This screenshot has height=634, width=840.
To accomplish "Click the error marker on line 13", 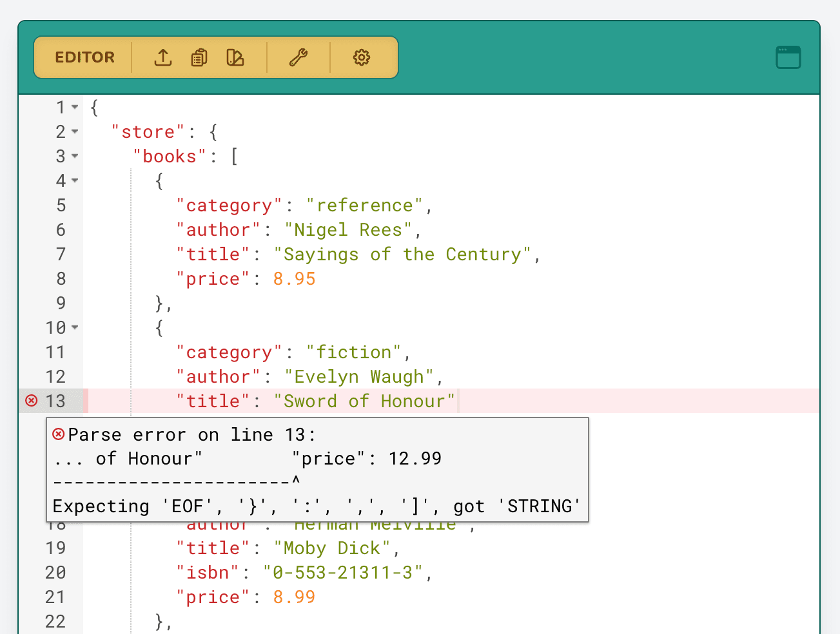I will pyautogui.click(x=31, y=401).
